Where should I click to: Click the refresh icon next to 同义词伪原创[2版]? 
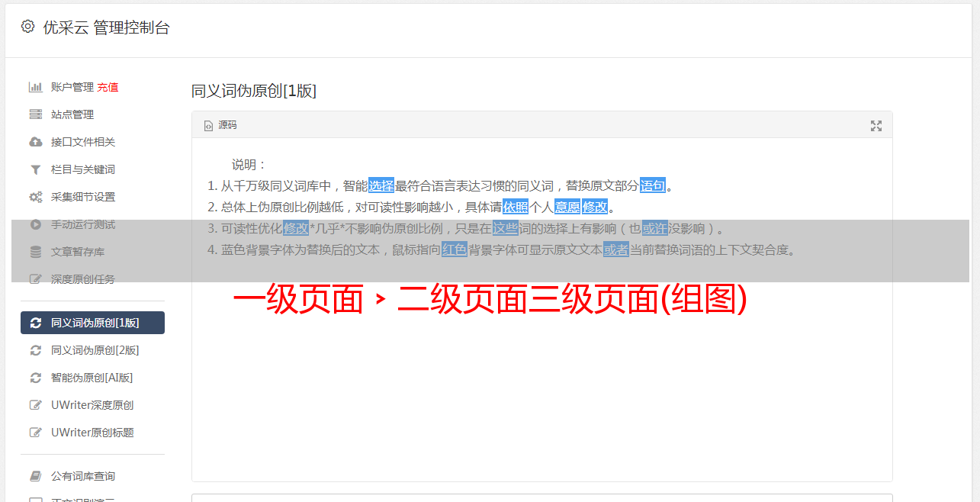35,350
